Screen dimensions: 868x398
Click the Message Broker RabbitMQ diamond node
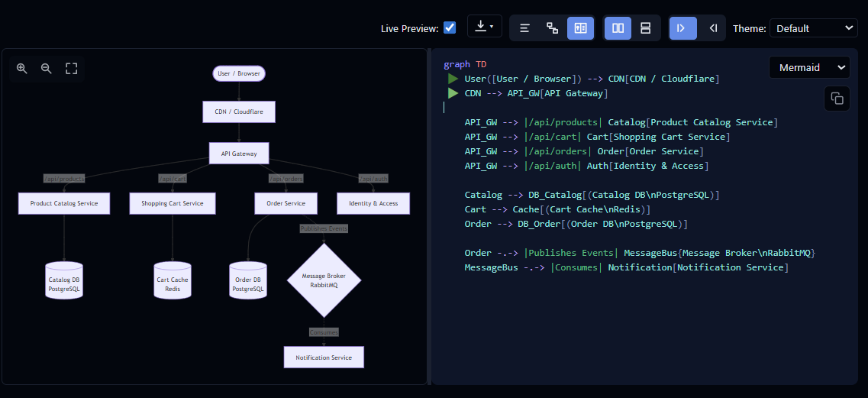point(324,280)
